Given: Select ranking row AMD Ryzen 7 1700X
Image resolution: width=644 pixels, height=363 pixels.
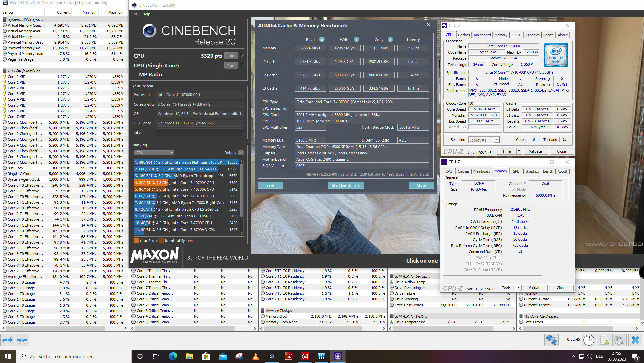Looking at the screenshot, I should 186,203.
